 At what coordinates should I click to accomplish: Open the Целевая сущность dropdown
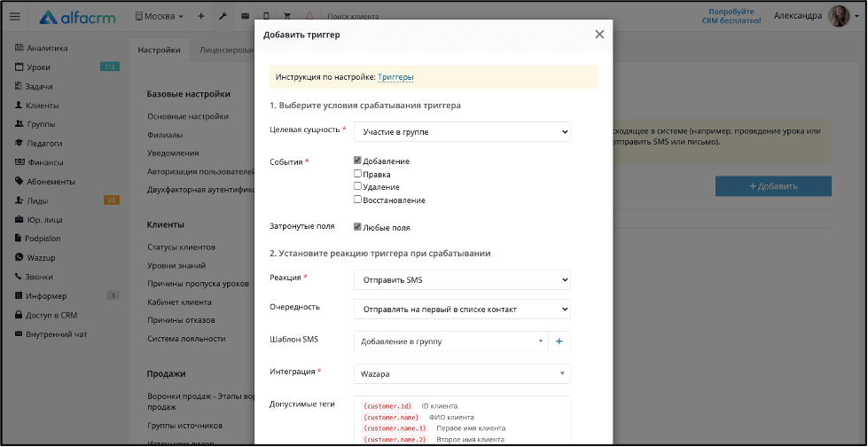click(x=462, y=132)
